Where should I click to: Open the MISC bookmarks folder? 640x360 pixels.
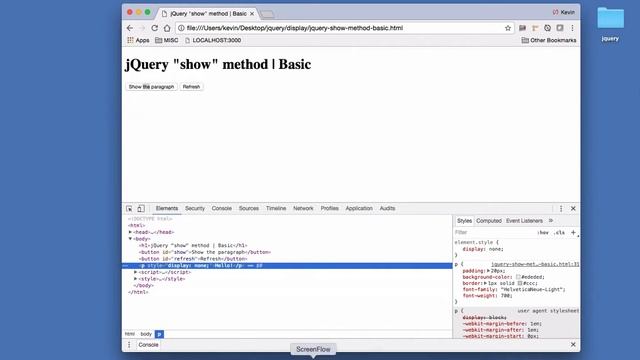(x=167, y=40)
